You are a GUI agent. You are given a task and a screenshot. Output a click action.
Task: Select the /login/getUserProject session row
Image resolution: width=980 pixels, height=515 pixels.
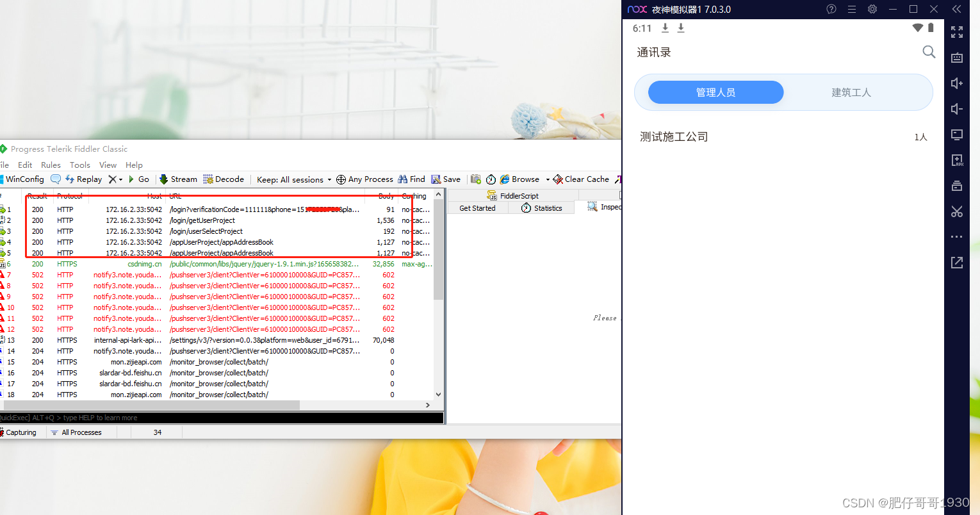pos(216,220)
